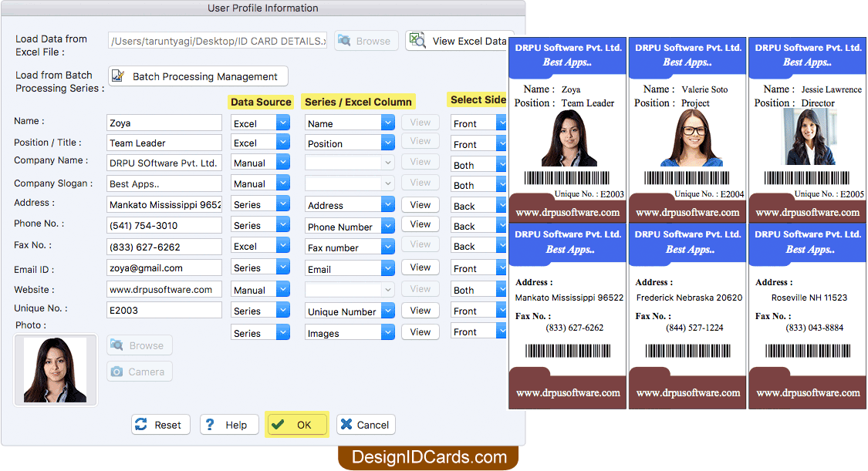Click the folder search icon on the photo Browse button
Image resolution: width=868 pixels, height=471 pixels.
[x=117, y=345]
